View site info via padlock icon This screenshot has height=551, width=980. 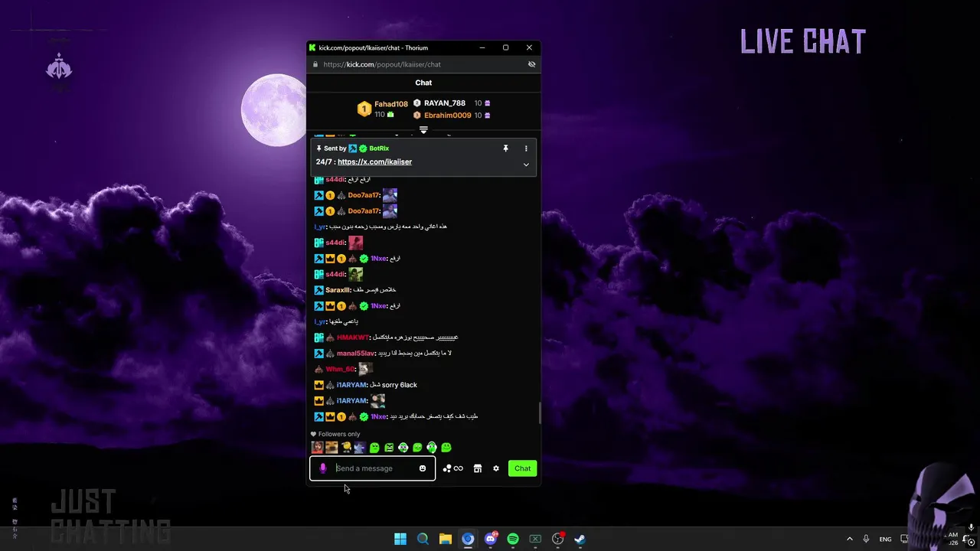click(x=315, y=64)
